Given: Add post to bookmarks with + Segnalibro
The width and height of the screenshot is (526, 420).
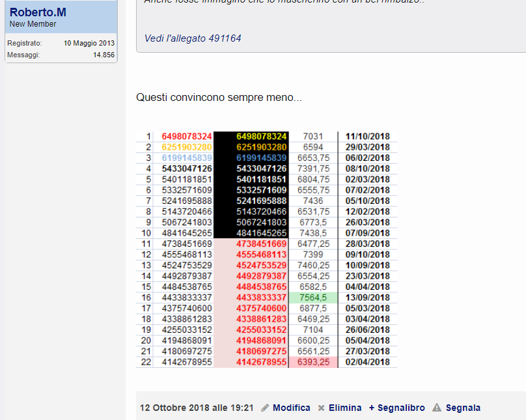Looking at the screenshot, I should 396,408.
